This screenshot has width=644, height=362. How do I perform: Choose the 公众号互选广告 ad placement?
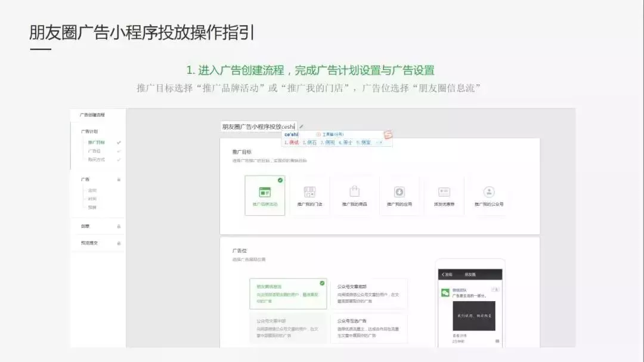(x=369, y=328)
